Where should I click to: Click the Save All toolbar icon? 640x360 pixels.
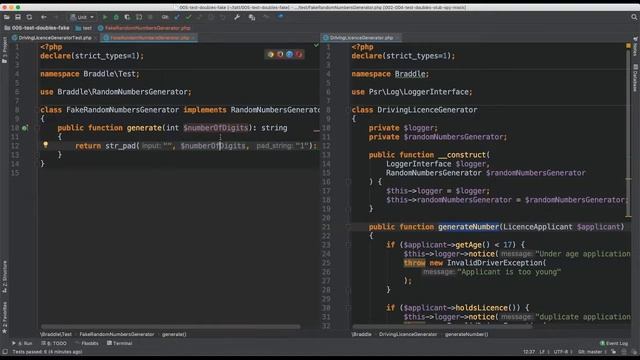(18, 17)
